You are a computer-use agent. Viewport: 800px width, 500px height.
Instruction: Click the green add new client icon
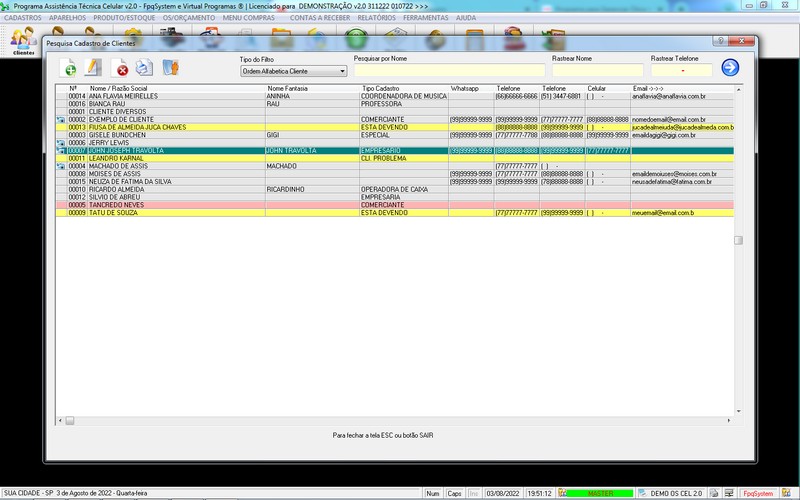click(x=68, y=68)
